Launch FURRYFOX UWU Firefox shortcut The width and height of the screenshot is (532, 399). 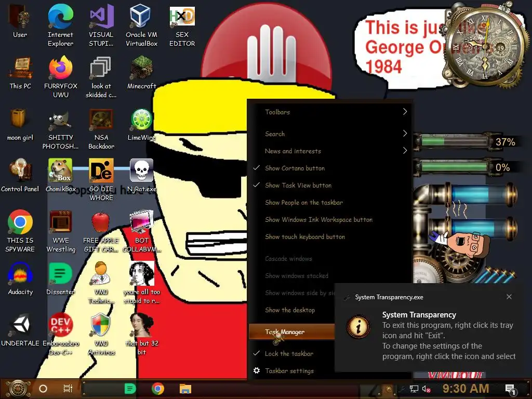tap(61, 77)
